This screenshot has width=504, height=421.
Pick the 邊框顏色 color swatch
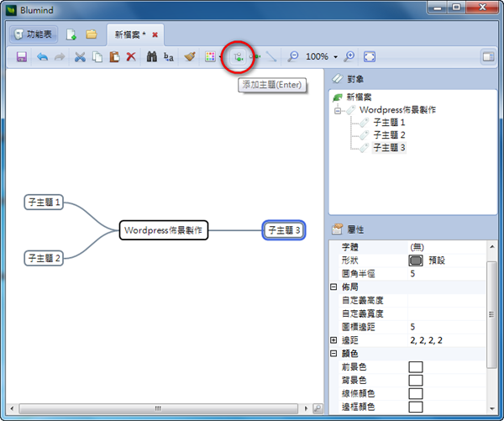[416, 407]
